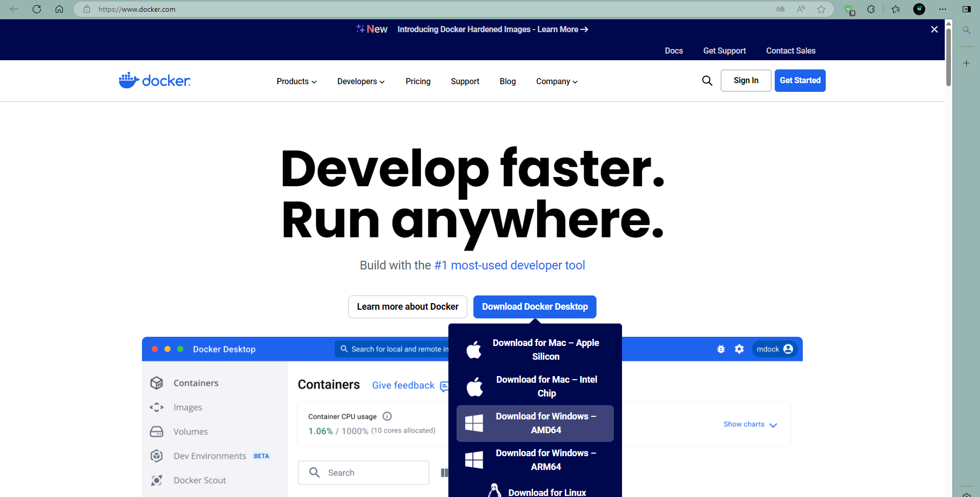
Task: Choose Download for Windows – ARM64
Action: [535, 460]
